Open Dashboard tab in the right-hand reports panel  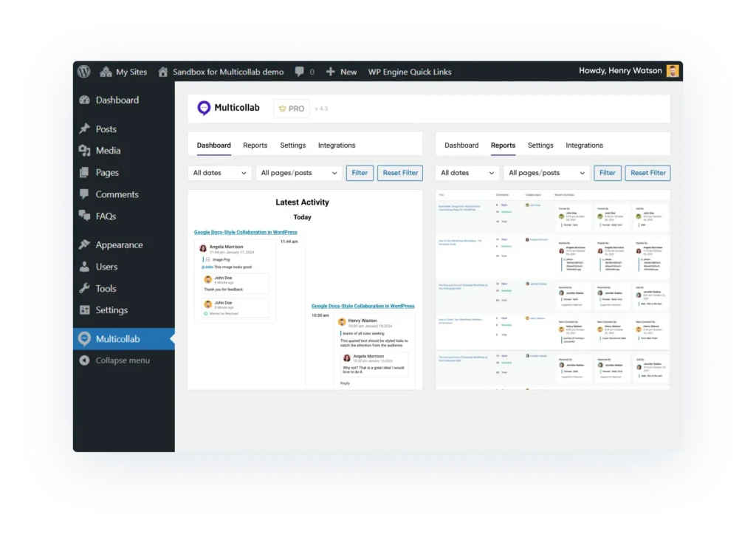[461, 146]
